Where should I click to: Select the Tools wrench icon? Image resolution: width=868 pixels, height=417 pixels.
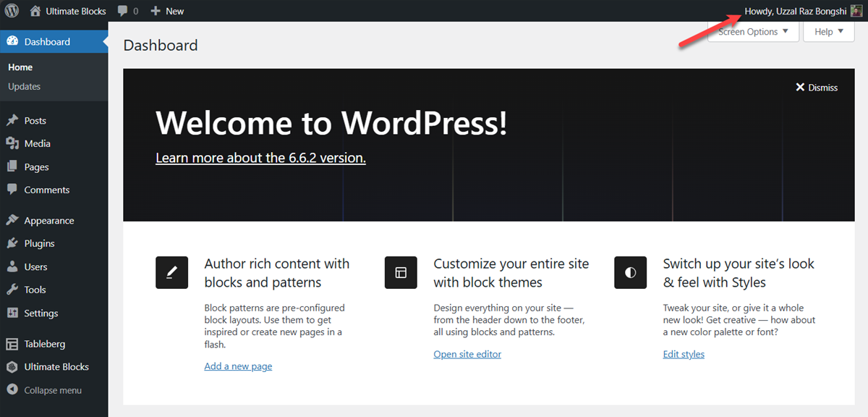pyautogui.click(x=14, y=290)
